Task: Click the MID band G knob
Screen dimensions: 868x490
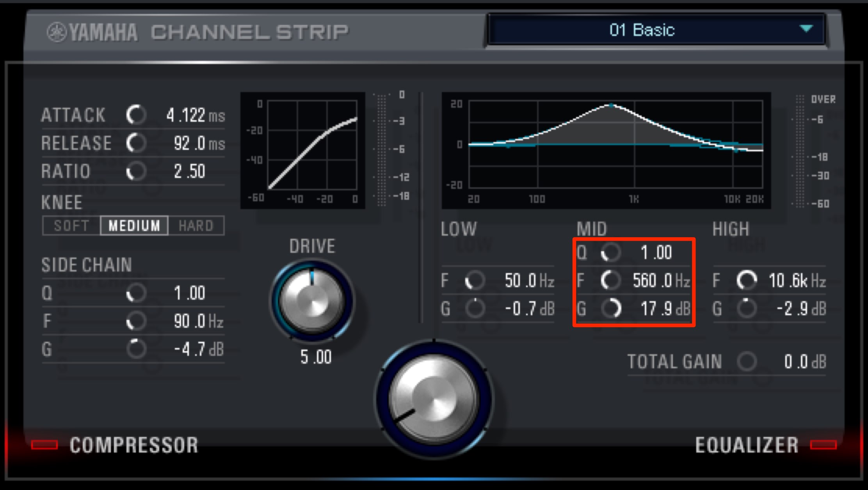Action: [x=611, y=308]
